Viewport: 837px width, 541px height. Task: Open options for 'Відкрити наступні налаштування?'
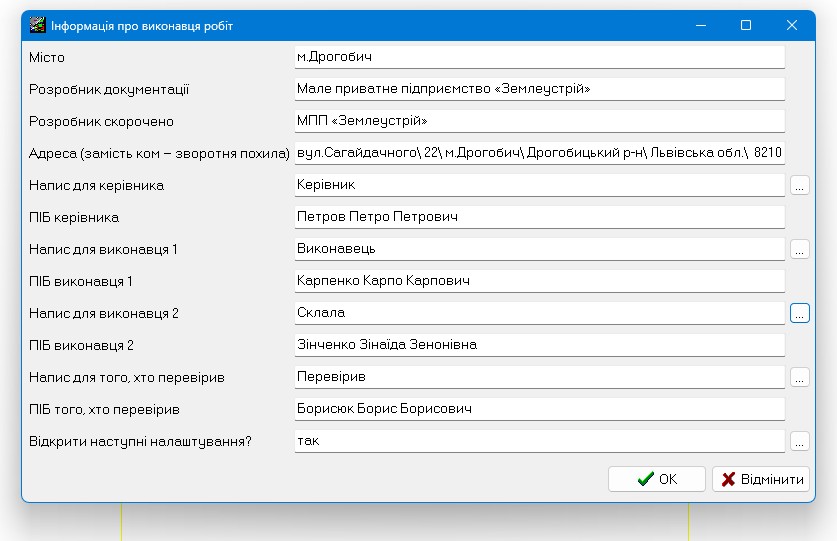[799, 441]
